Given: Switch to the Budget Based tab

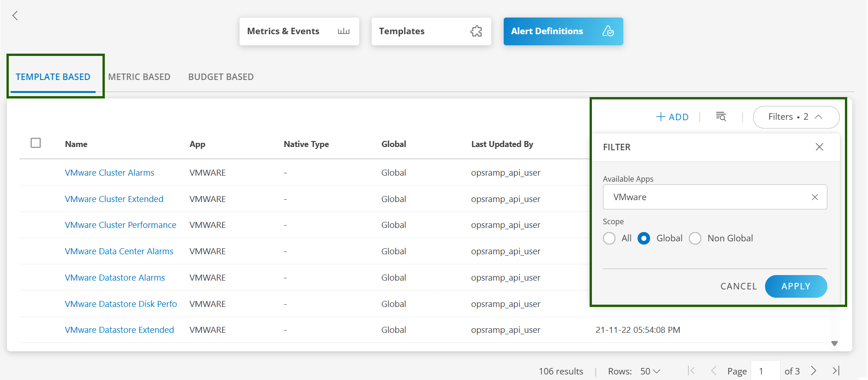Looking at the screenshot, I should click(221, 77).
